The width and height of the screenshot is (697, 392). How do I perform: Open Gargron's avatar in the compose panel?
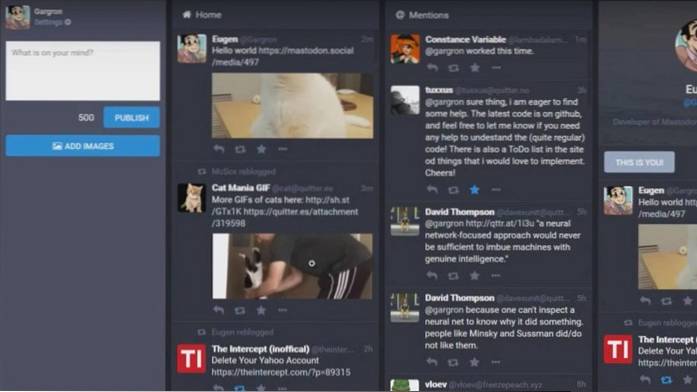pyautogui.click(x=18, y=17)
